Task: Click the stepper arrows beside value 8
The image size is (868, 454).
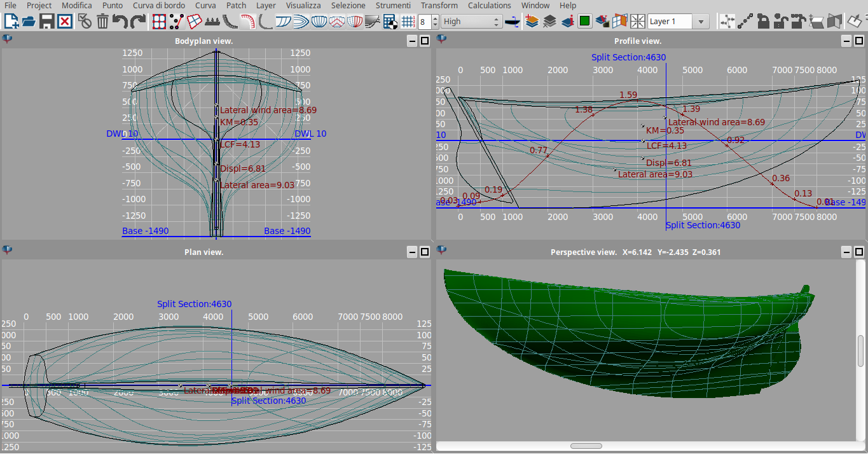Action: coord(435,21)
